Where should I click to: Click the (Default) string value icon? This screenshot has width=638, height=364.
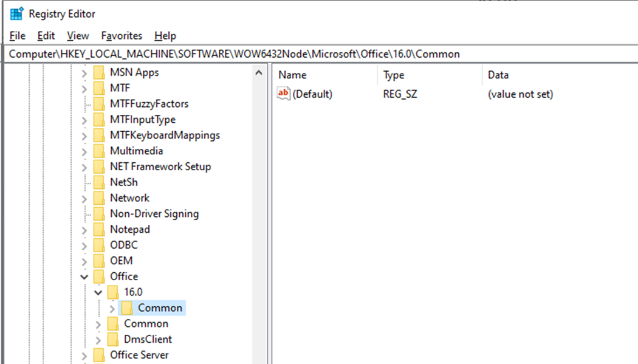(284, 94)
